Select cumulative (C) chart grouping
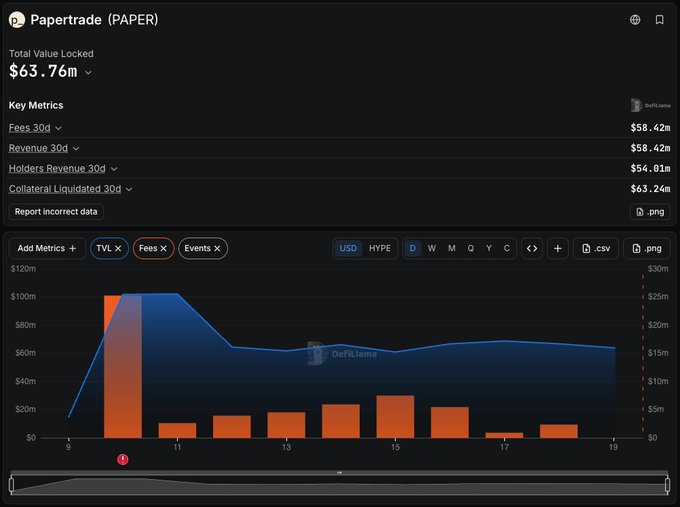This screenshot has width=680, height=507. 507,248
